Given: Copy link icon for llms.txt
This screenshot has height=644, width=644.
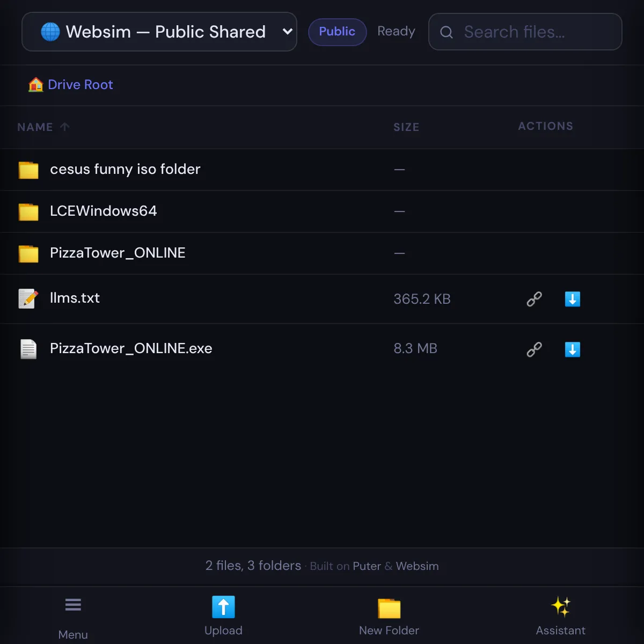Looking at the screenshot, I should tap(534, 299).
